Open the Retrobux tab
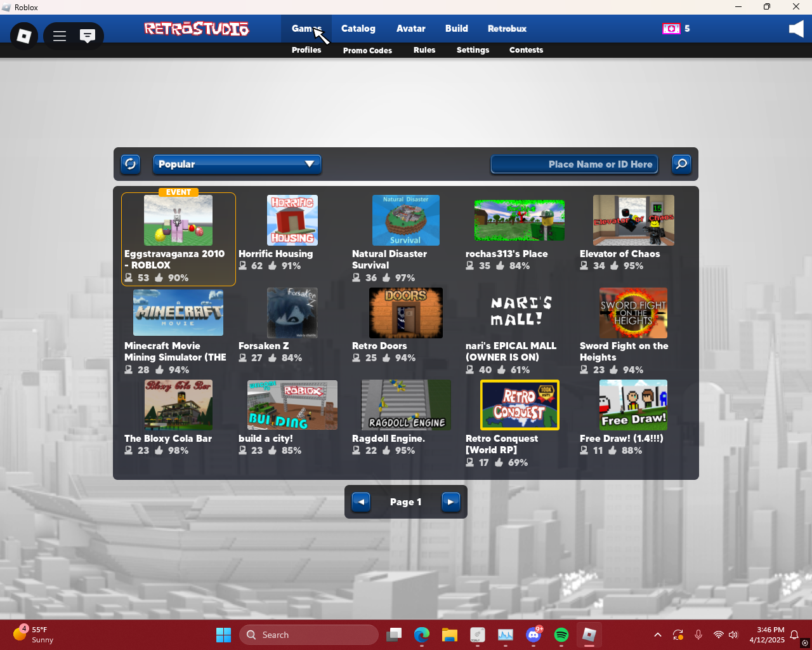Screen dimensions: 812x650 click(x=507, y=29)
